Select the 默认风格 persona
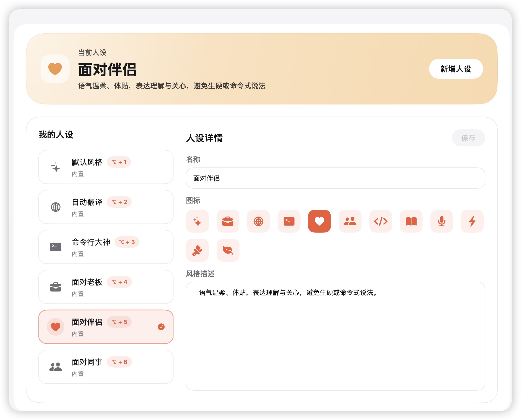 [x=106, y=167]
